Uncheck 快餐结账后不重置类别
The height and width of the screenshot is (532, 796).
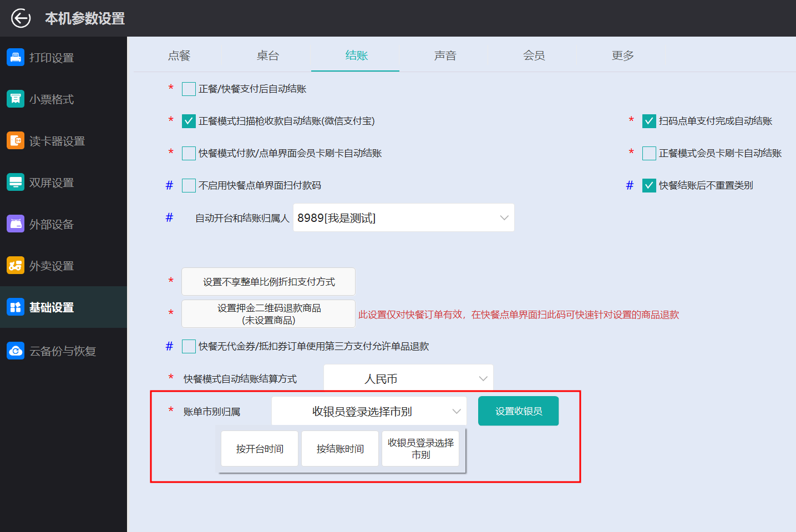tap(649, 185)
